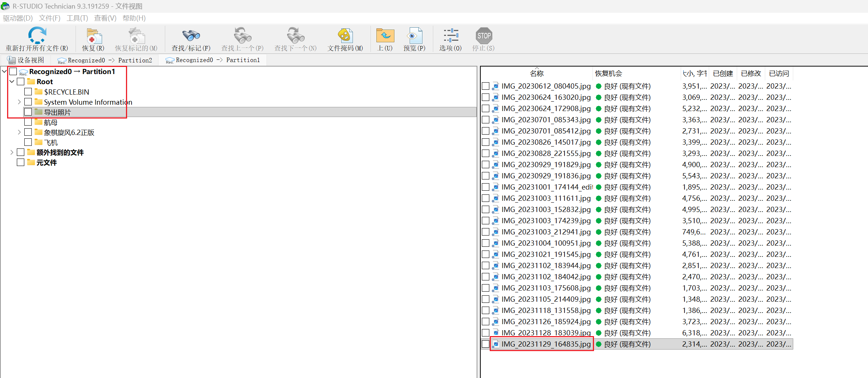Open the 工具(T) menu
The width and height of the screenshot is (868, 378).
77,18
